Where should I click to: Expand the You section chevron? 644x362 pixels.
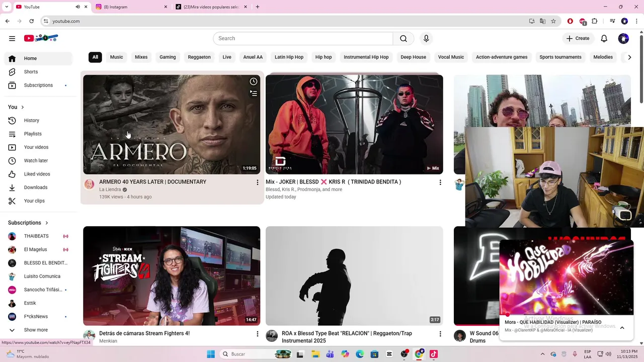[x=23, y=107]
